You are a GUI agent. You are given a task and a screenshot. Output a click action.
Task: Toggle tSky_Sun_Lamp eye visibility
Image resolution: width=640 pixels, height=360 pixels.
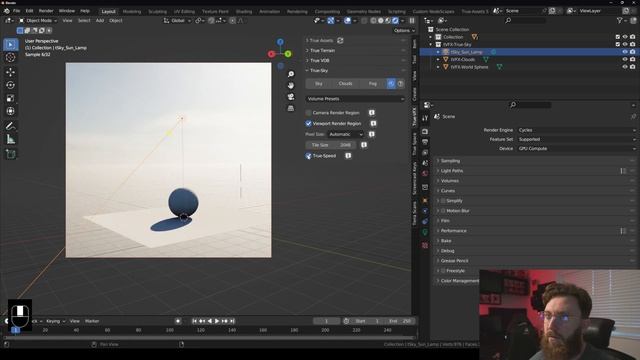[624, 52]
